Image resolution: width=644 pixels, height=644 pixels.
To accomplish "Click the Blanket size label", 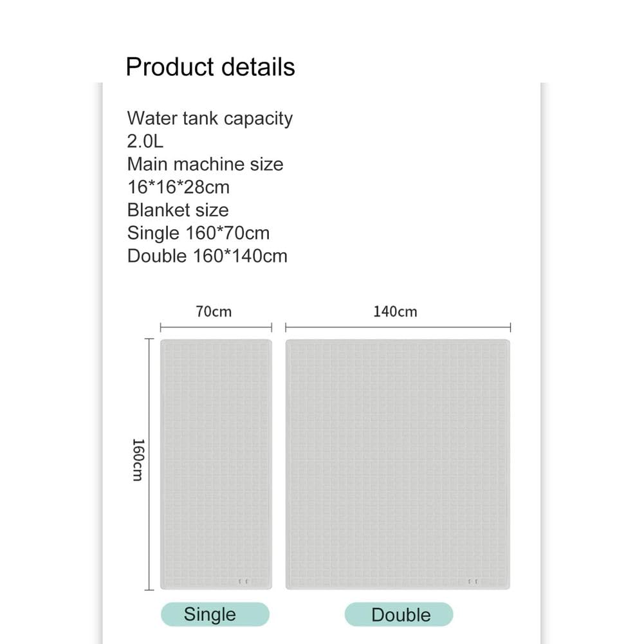I will [x=178, y=210].
